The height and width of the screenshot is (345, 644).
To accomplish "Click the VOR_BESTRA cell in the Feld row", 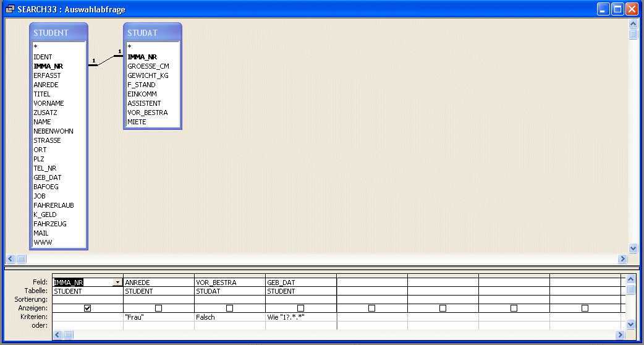I will 229,283.
